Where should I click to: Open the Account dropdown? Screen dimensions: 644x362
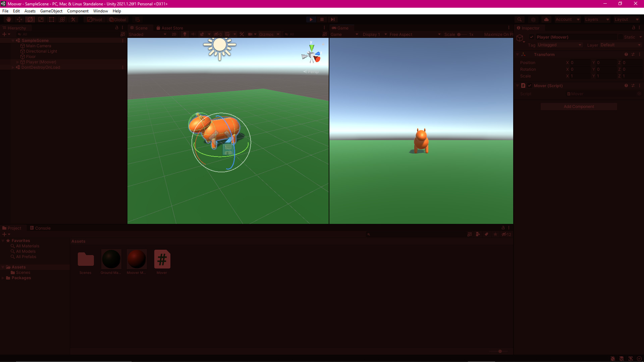click(x=567, y=19)
